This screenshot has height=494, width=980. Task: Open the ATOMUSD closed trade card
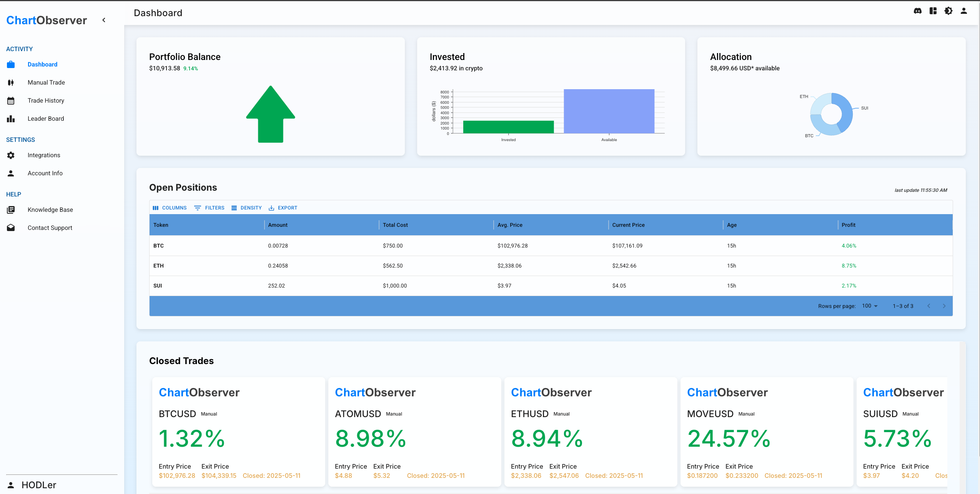(414, 432)
